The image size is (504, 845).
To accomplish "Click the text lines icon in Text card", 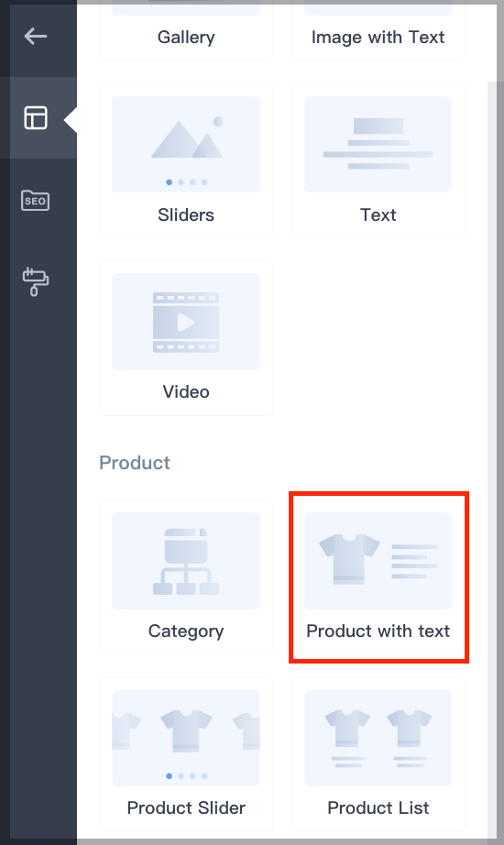I will pos(378,143).
